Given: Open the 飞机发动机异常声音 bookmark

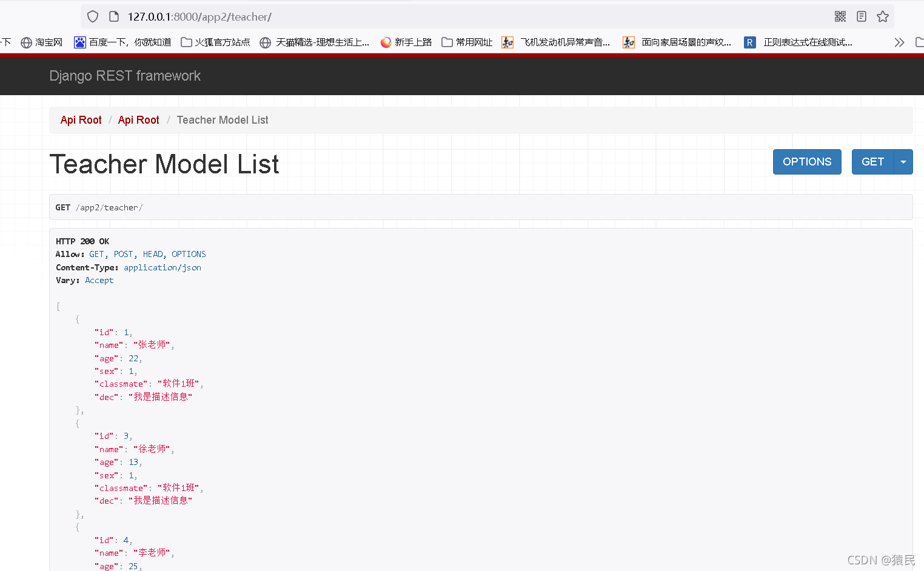Looking at the screenshot, I should (x=556, y=42).
